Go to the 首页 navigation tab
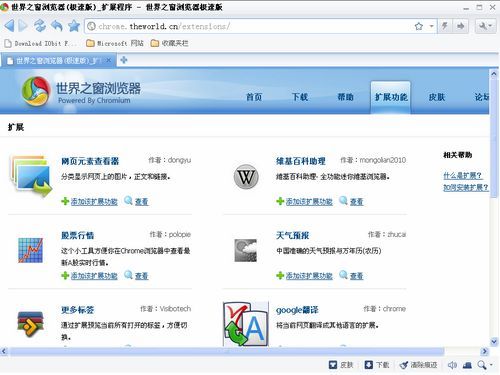The width and height of the screenshot is (500, 375). [254, 97]
